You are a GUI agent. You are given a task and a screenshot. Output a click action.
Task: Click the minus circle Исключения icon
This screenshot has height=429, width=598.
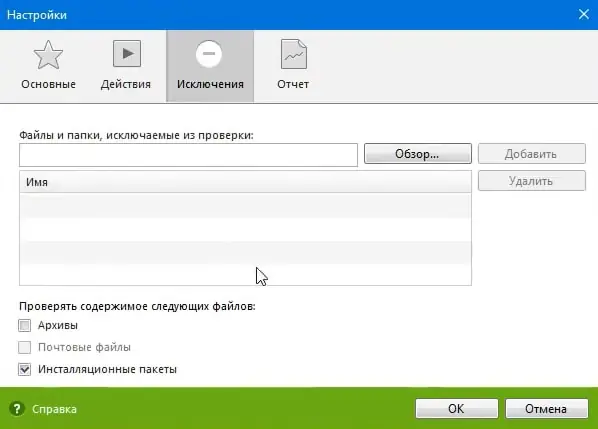click(x=209, y=54)
